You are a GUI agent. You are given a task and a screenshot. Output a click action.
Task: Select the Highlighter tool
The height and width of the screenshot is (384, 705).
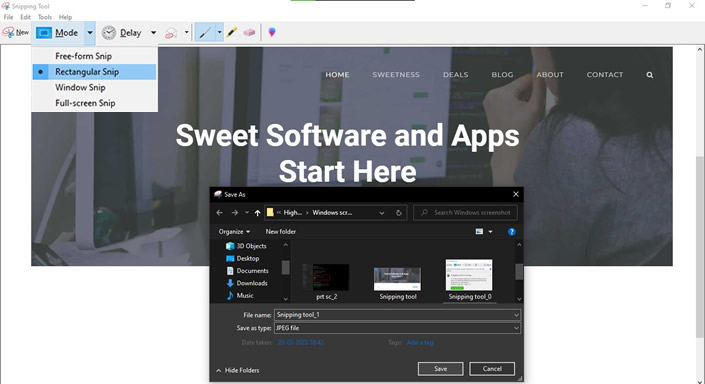point(232,32)
